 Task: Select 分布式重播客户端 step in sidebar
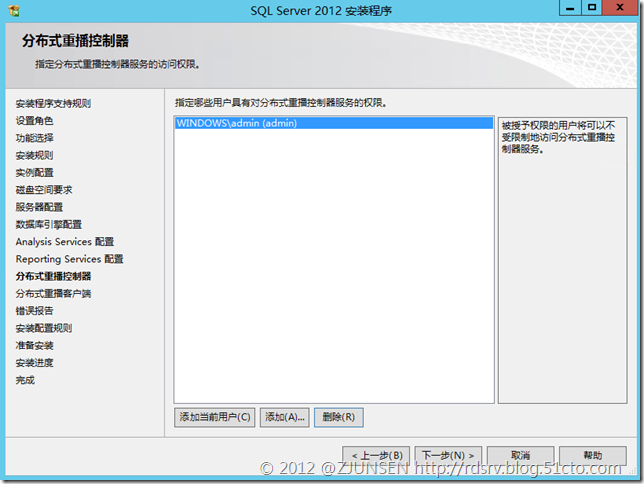coord(53,293)
